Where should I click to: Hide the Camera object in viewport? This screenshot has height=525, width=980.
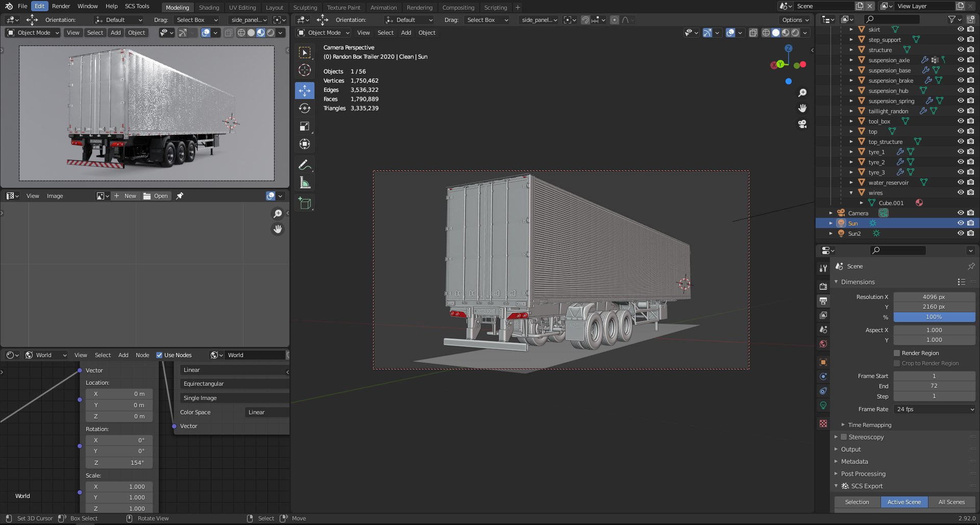pyautogui.click(x=961, y=213)
